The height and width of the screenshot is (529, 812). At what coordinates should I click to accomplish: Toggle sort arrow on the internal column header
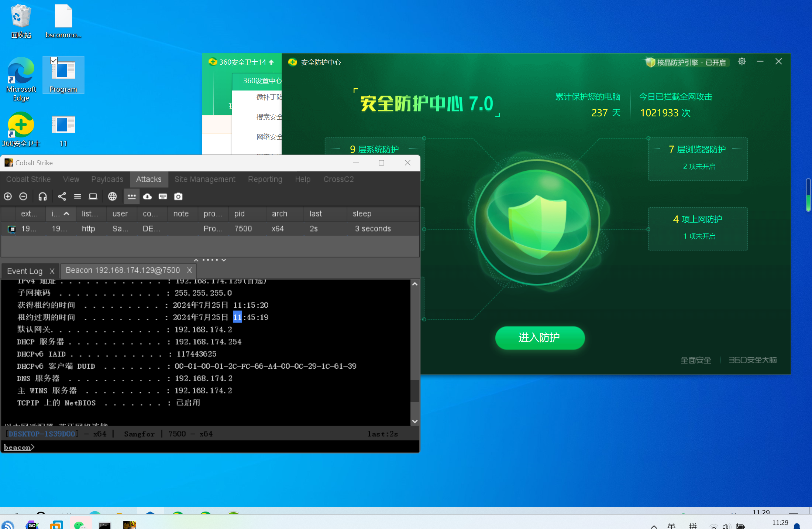coord(66,214)
